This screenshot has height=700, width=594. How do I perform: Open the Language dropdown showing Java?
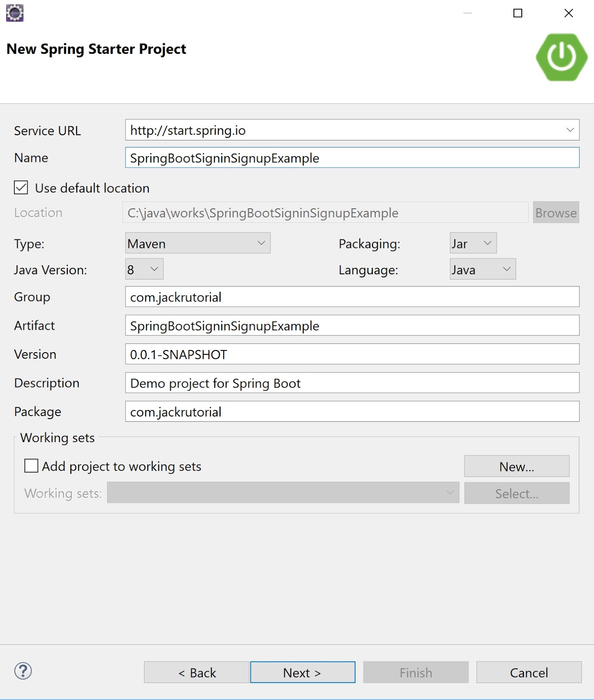(x=482, y=269)
